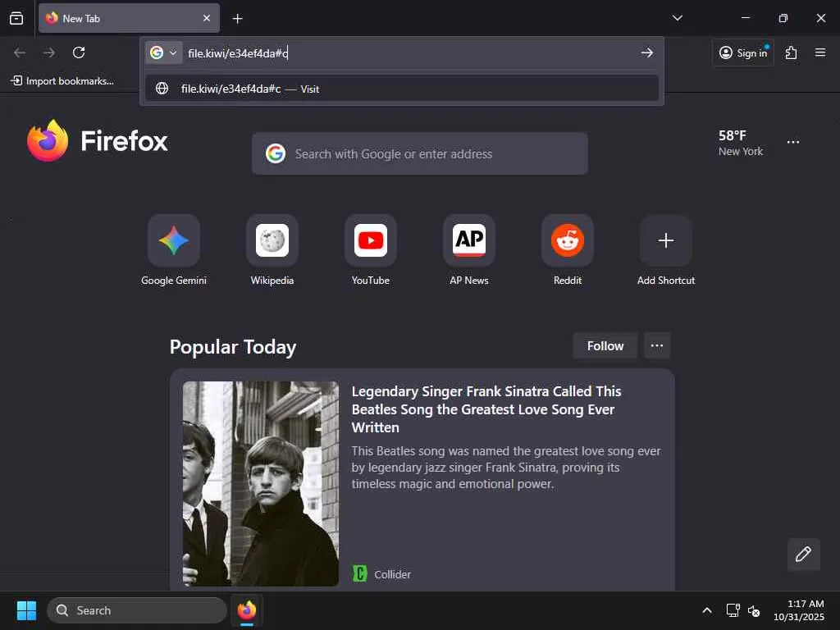Viewport: 840px width, 630px height.
Task: Click the Collider source label
Action: pyautogui.click(x=392, y=574)
